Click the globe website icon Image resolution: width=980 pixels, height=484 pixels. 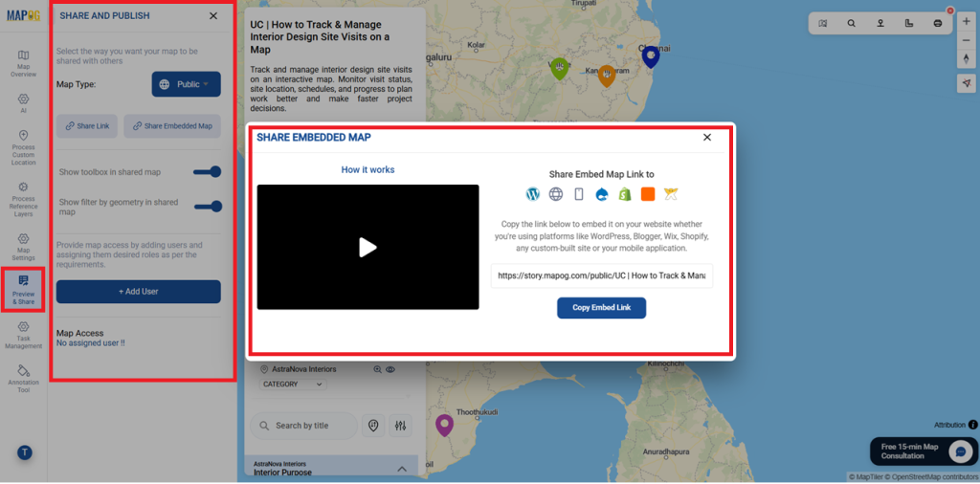point(556,194)
